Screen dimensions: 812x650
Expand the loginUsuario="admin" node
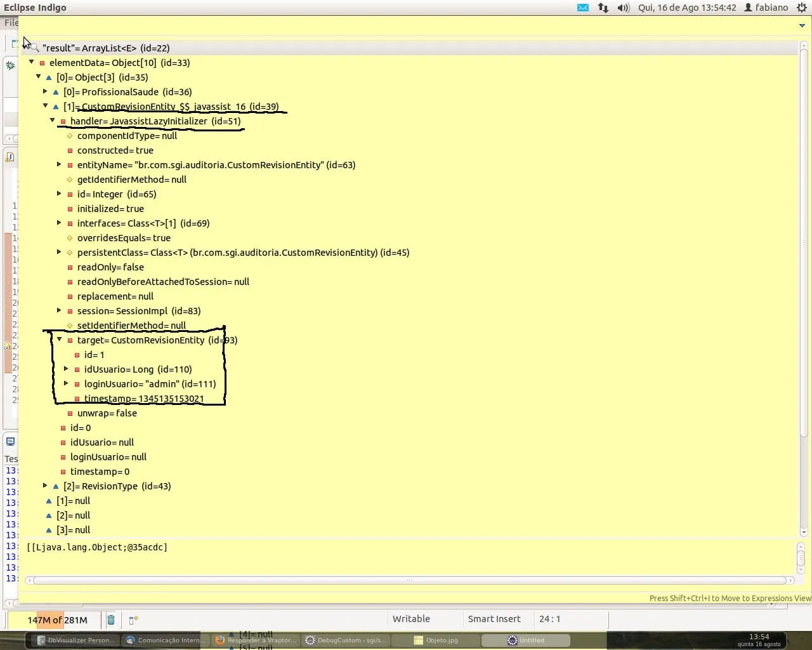click(x=66, y=383)
